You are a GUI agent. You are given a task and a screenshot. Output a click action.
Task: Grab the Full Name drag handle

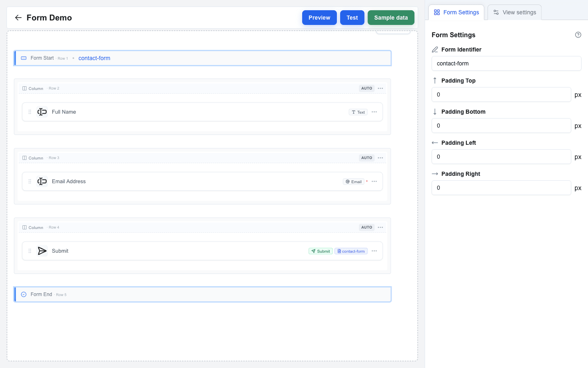[x=30, y=112]
